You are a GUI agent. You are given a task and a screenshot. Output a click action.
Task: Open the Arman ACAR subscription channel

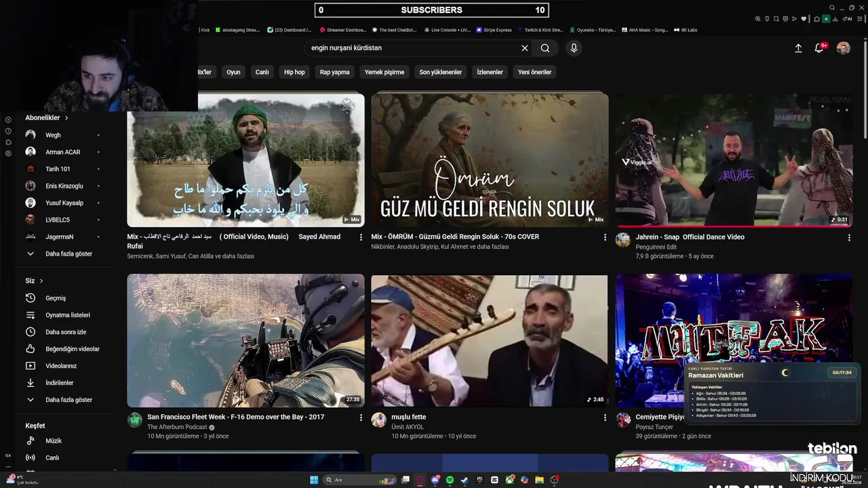tap(62, 152)
